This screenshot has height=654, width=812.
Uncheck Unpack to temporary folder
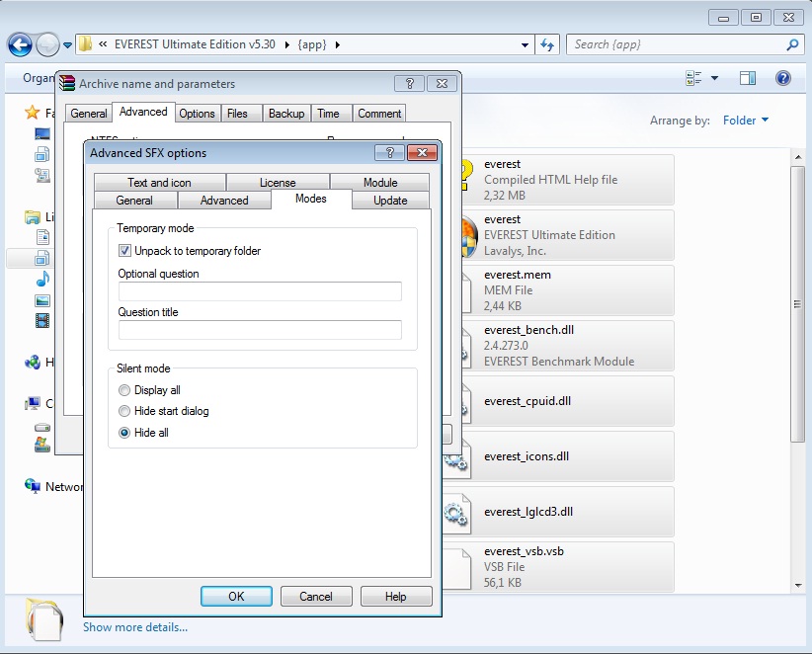click(124, 251)
